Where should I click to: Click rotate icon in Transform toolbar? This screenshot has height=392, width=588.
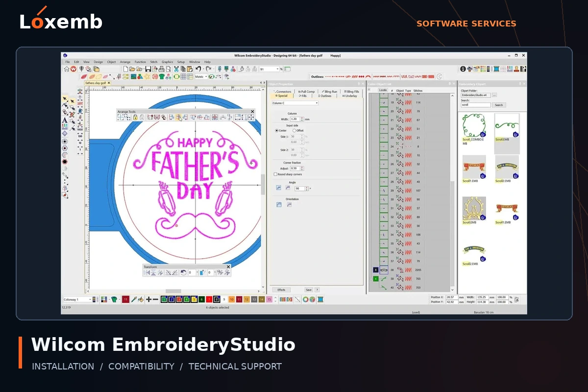[x=183, y=272]
